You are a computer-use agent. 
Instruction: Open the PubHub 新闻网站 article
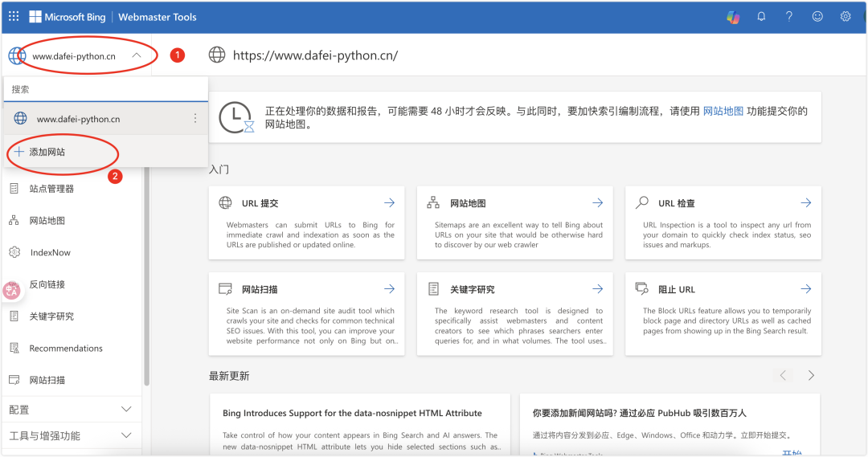coord(640,413)
